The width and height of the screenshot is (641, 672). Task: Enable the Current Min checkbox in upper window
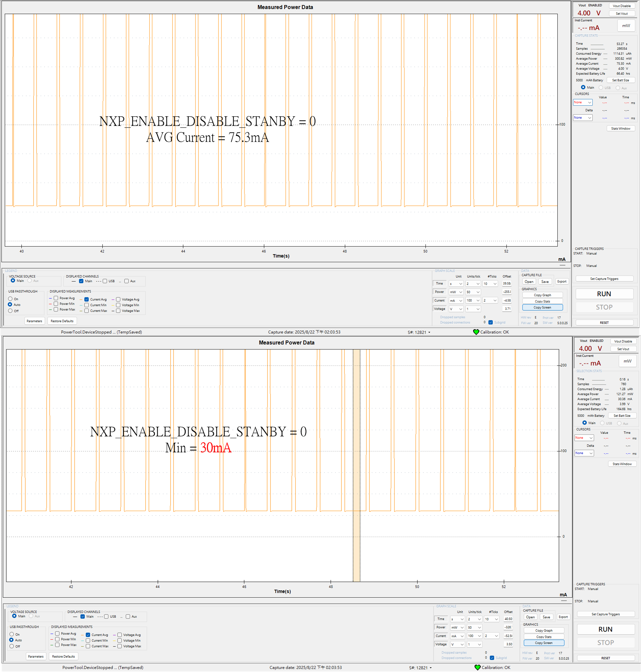tap(87, 305)
